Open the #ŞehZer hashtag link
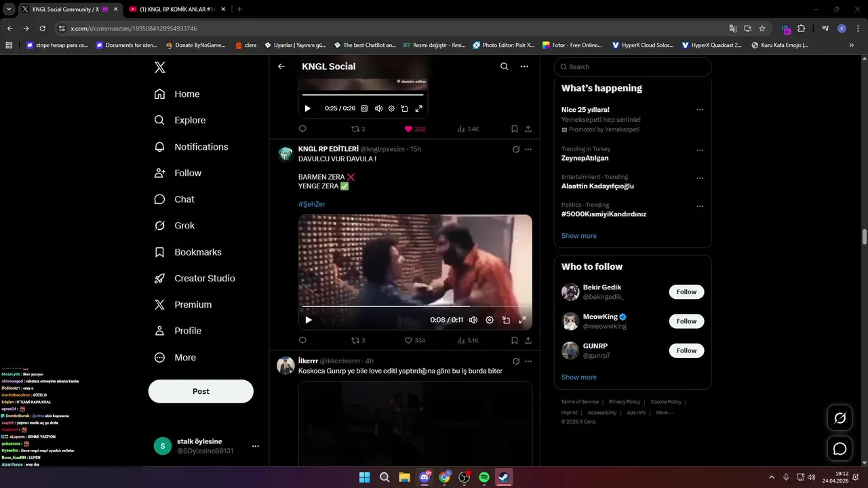Image resolution: width=868 pixels, height=488 pixels. coord(312,204)
